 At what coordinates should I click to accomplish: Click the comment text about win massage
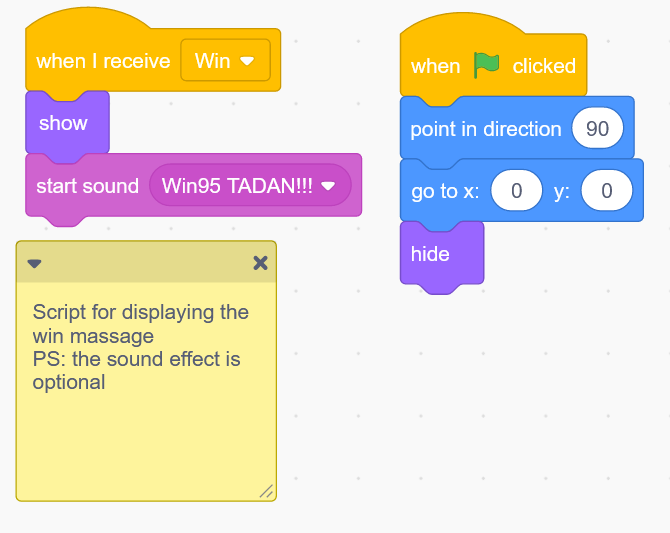140,347
